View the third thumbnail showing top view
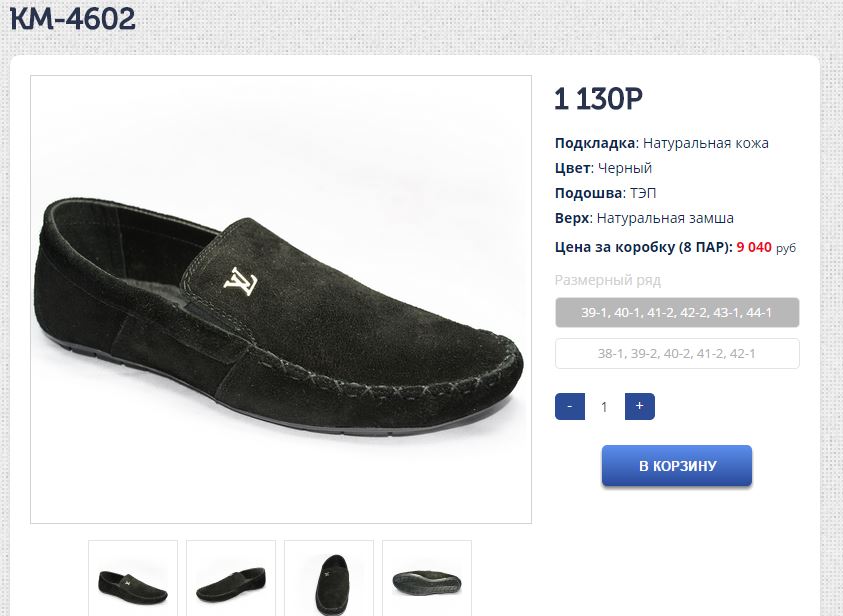This screenshot has width=843, height=616. pyautogui.click(x=329, y=578)
